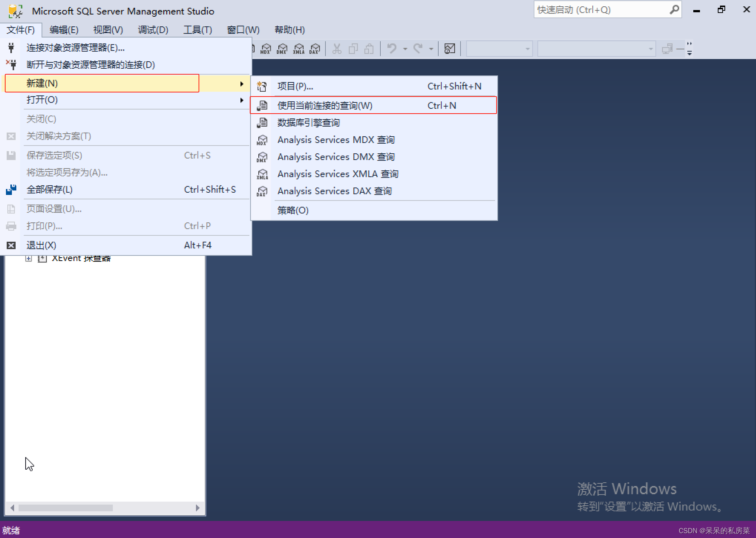756x538 pixels.
Task: Open the 窗口(W) menu
Action: pos(243,30)
